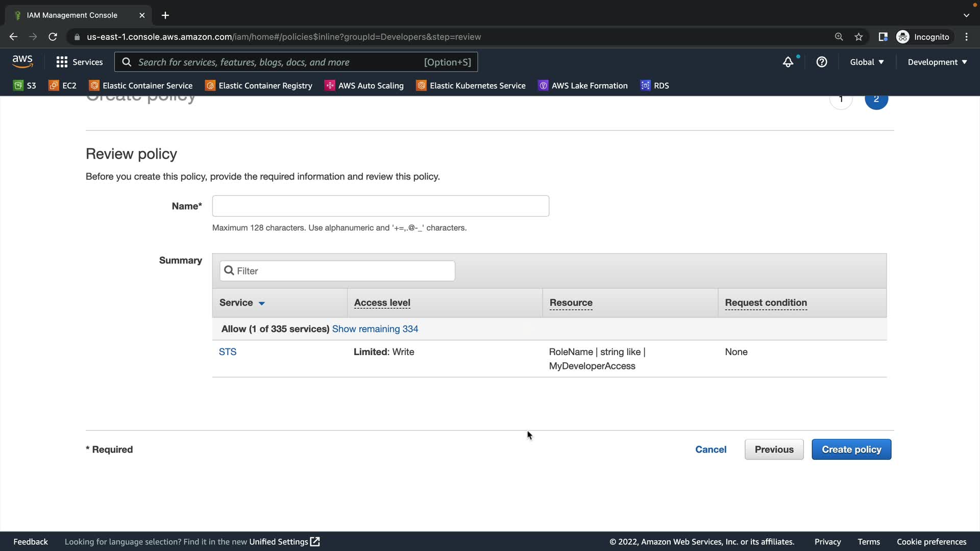
Task: Click the Create policy button
Action: pyautogui.click(x=851, y=449)
